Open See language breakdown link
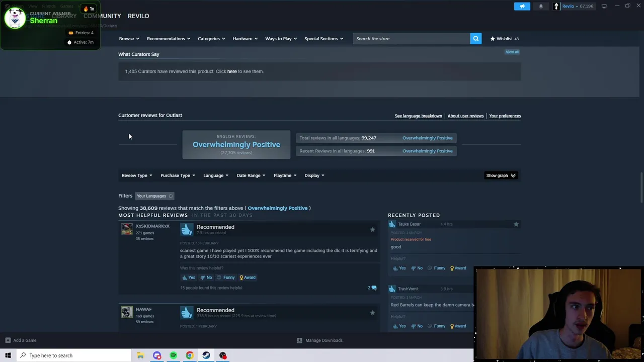The height and width of the screenshot is (362, 644). coord(418,116)
